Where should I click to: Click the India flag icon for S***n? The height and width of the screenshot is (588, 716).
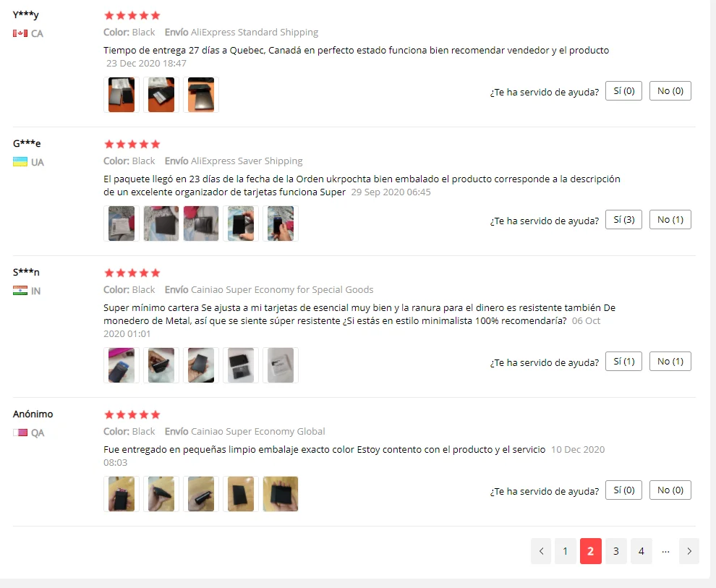[20, 291]
